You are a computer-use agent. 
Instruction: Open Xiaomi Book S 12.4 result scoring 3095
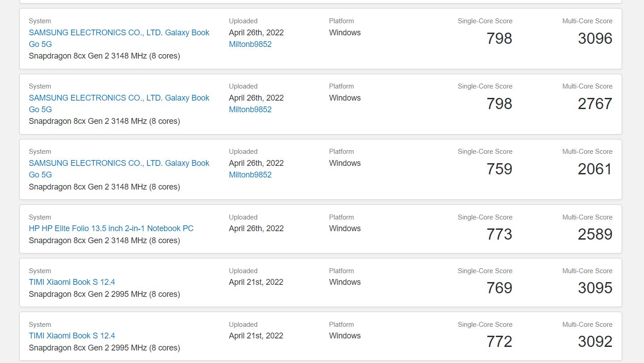[72, 282]
